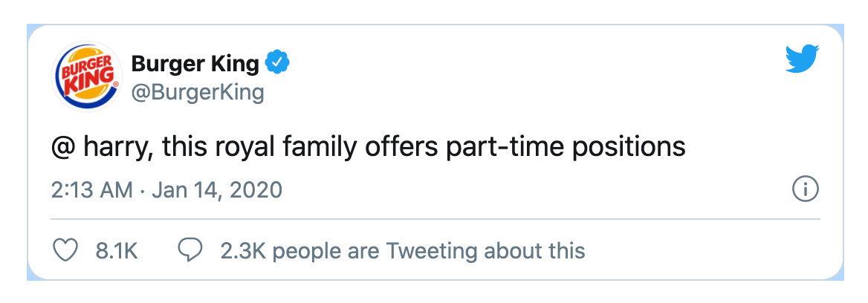Open the Burger King display name

click(195, 65)
